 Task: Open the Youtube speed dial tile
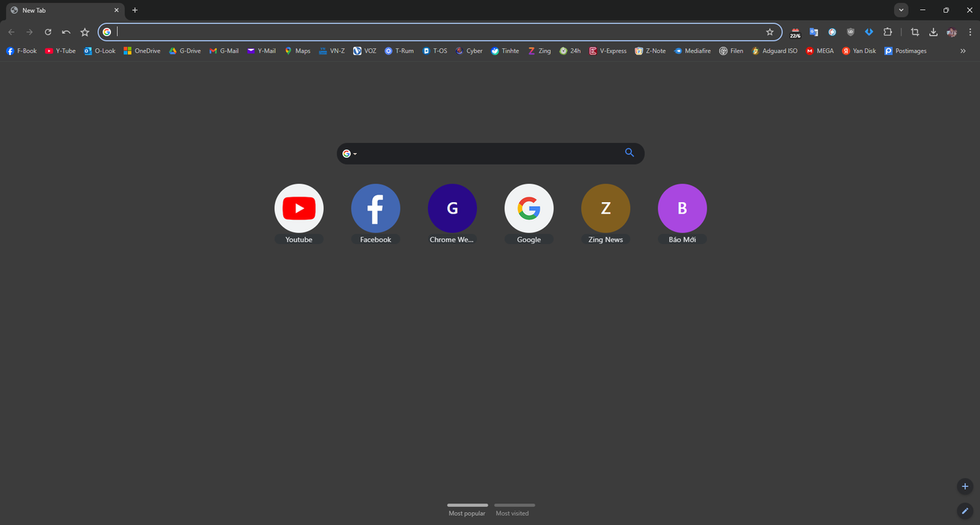(299, 214)
